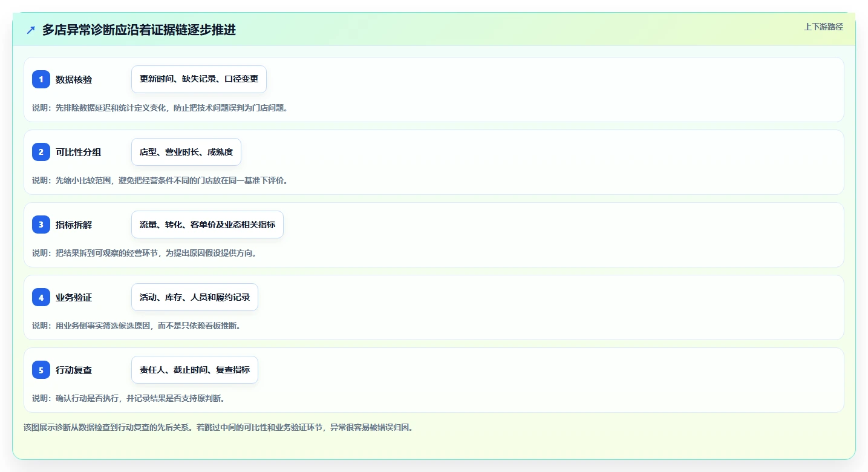
Task: Click the 店型、营业时长、成熟度 chip
Action: click(x=186, y=152)
